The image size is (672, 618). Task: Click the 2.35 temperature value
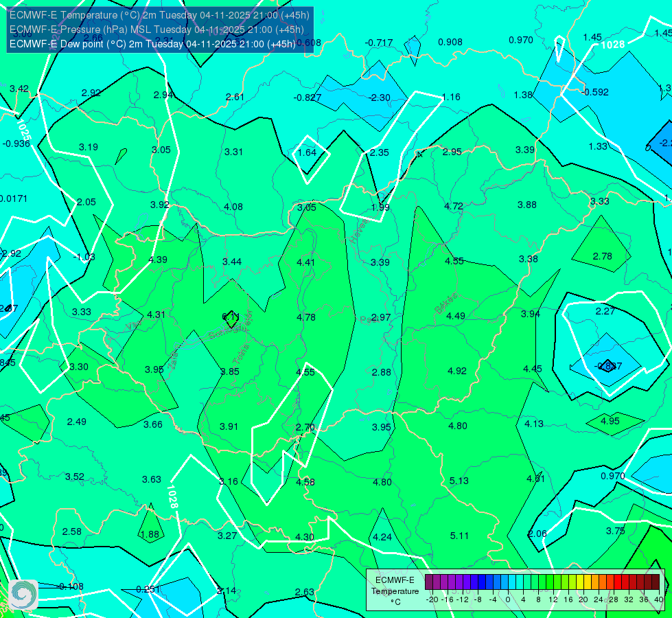[380, 152]
